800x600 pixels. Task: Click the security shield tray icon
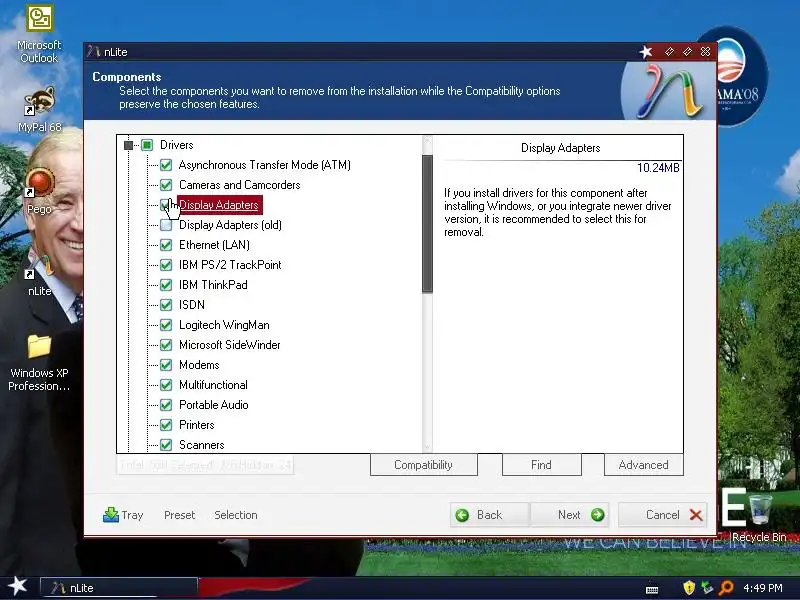coord(689,588)
